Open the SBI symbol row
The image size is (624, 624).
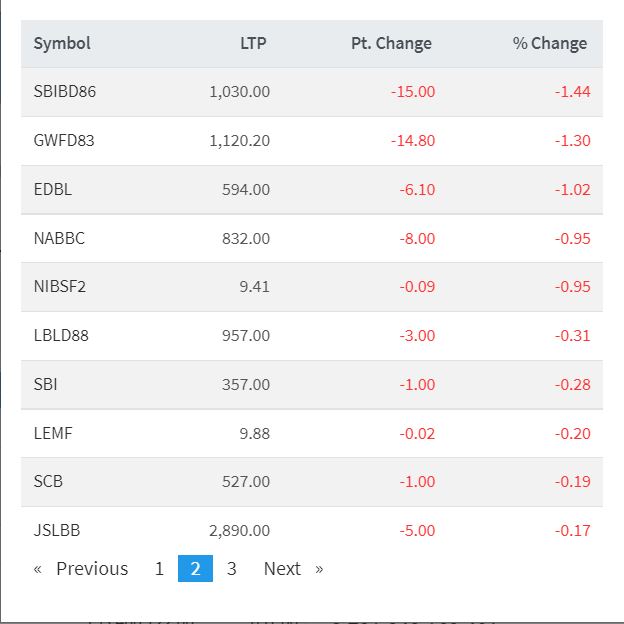click(46, 385)
